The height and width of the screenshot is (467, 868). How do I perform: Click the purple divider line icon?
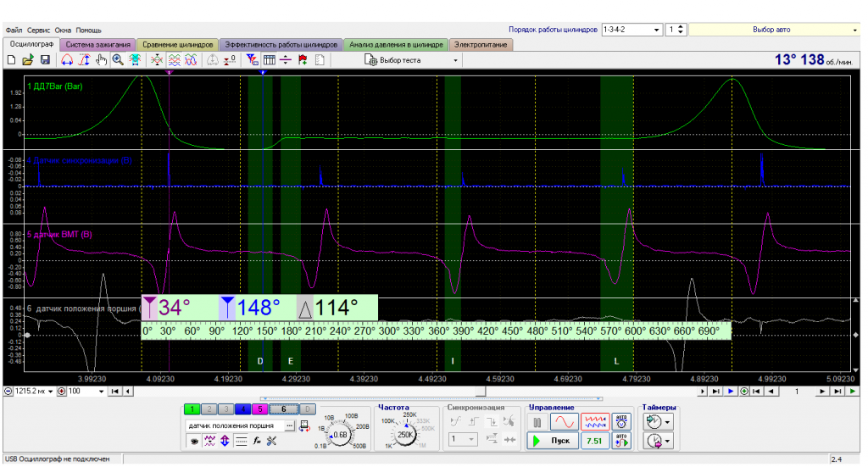(x=286, y=60)
